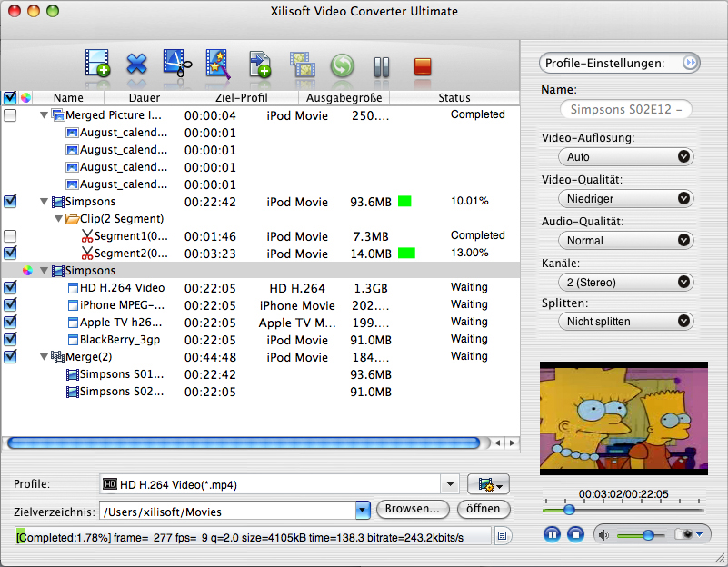Click the horizontal list scrollbar

pyautogui.click(x=244, y=443)
